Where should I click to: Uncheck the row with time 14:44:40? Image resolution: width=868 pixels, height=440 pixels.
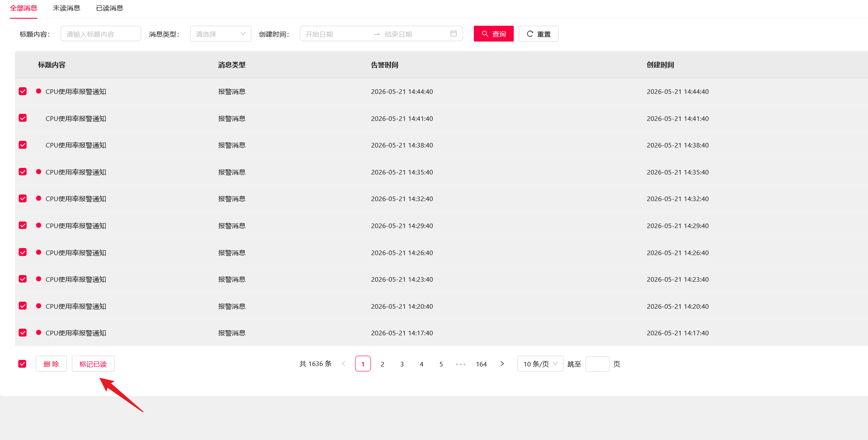point(23,91)
